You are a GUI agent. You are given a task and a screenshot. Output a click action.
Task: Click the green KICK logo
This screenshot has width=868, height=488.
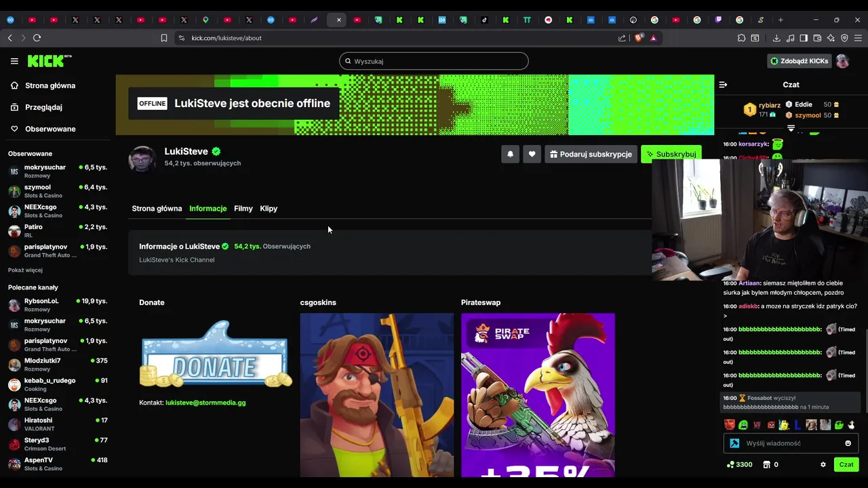pyautogui.click(x=50, y=61)
